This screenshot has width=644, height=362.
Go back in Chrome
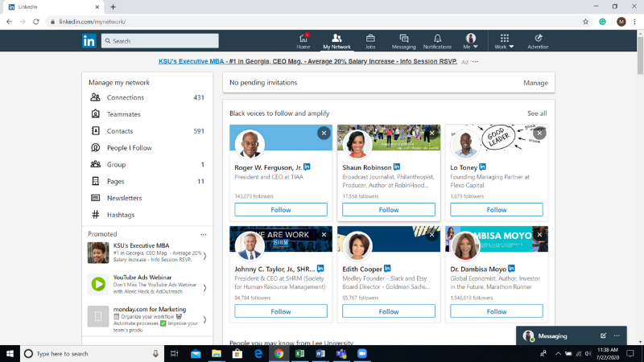(x=9, y=22)
